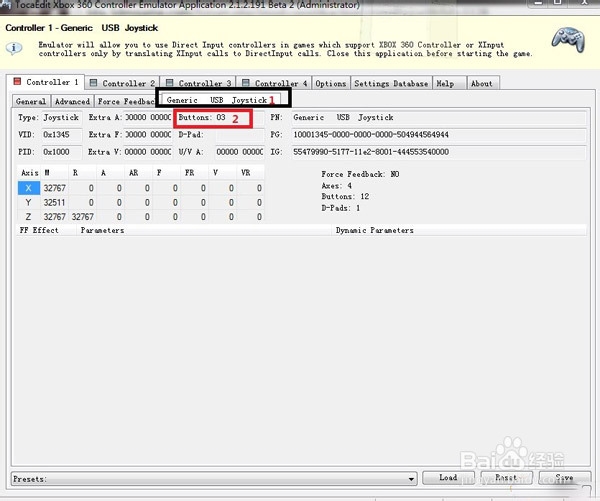Open the Options tab
Image resolution: width=600 pixels, height=501 pixels.
[331, 83]
